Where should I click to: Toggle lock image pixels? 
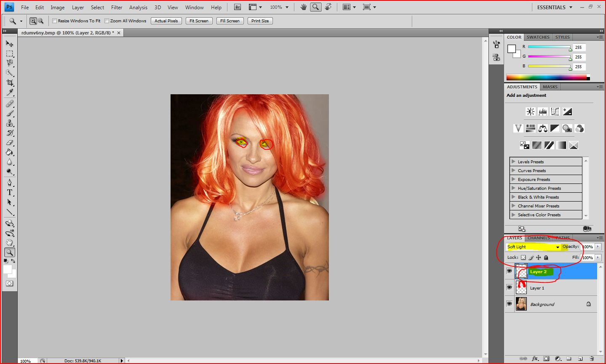(531, 258)
